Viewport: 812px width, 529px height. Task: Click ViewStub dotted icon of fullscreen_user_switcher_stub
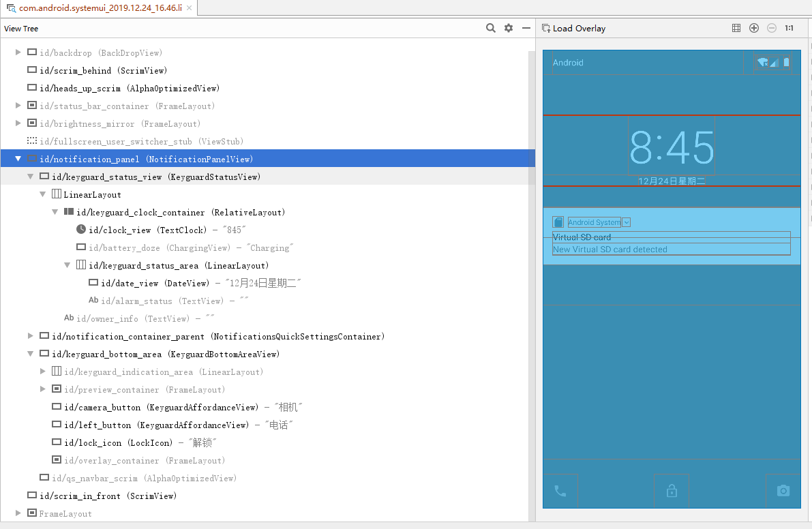[x=32, y=141]
